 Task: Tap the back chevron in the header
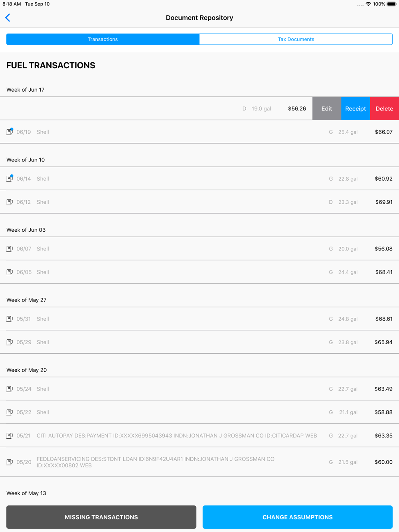click(8, 18)
